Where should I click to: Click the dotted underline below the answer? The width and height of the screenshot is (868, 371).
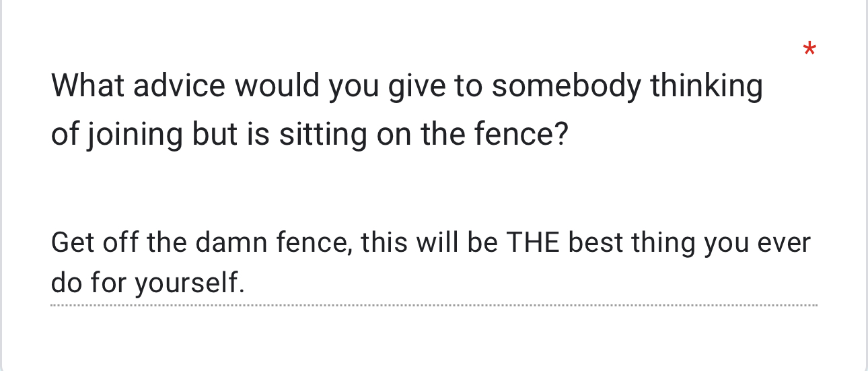click(433, 306)
